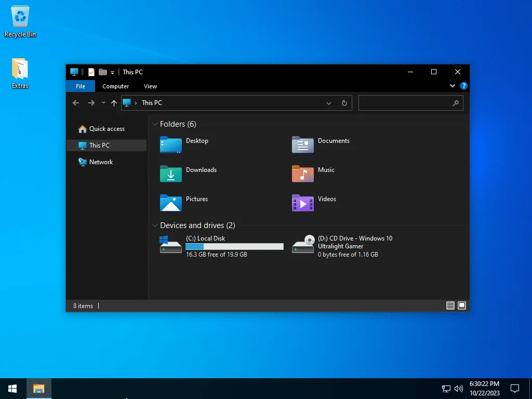Open Help with the question mark icon

(463, 86)
